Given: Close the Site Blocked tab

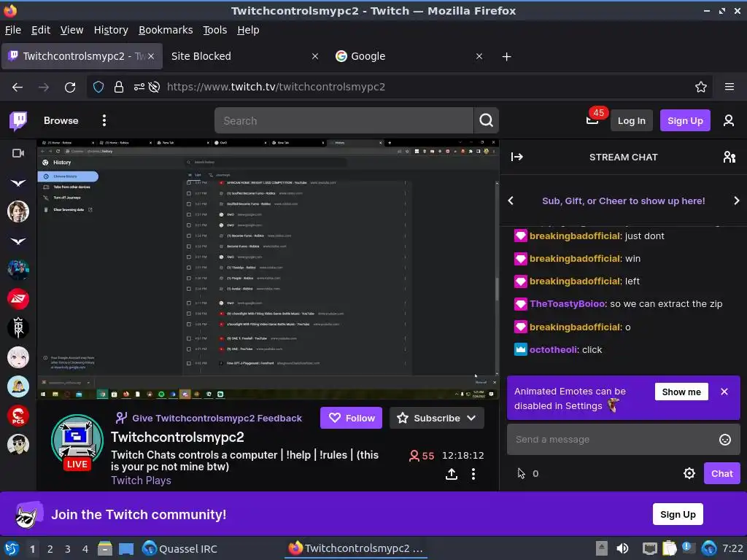Looking at the screenshot, I should click(315, 56).
